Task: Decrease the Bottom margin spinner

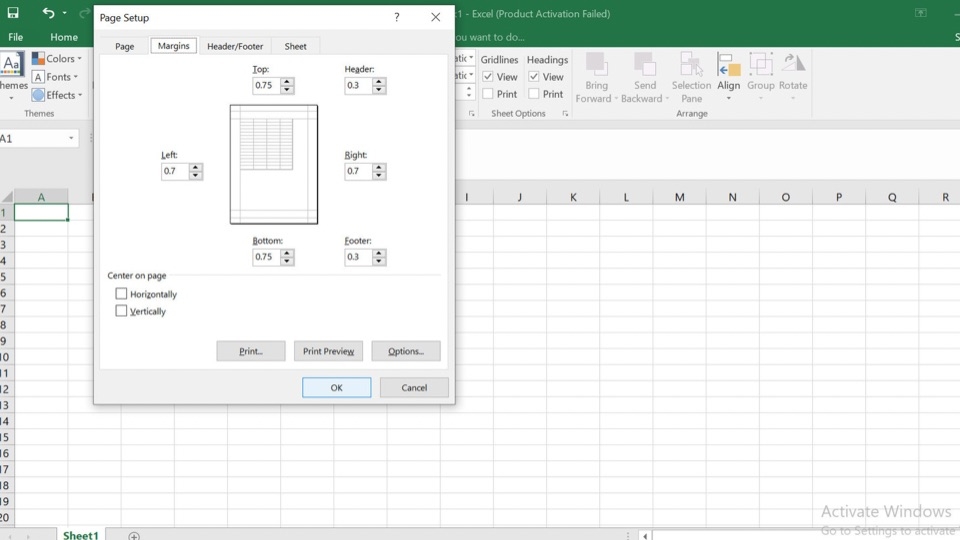Action: click(x=287, y=261)
